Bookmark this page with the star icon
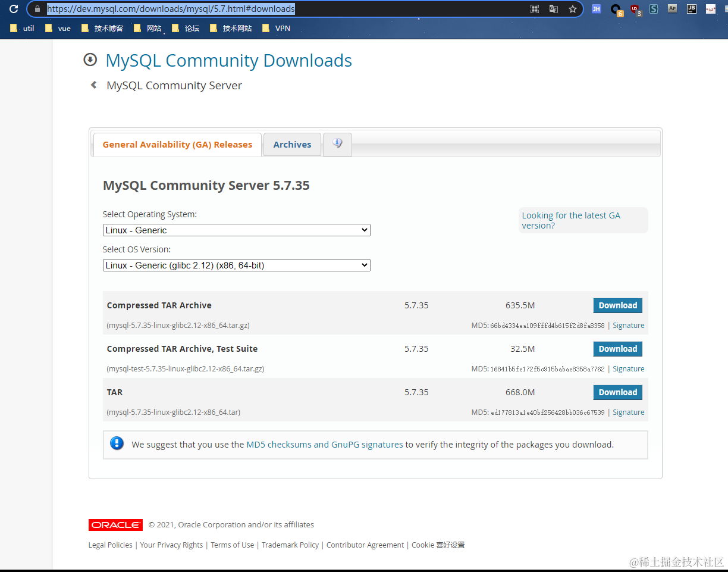Image resolution: width=728 pixels, height=572 pixels. click(x=573, y=9)
